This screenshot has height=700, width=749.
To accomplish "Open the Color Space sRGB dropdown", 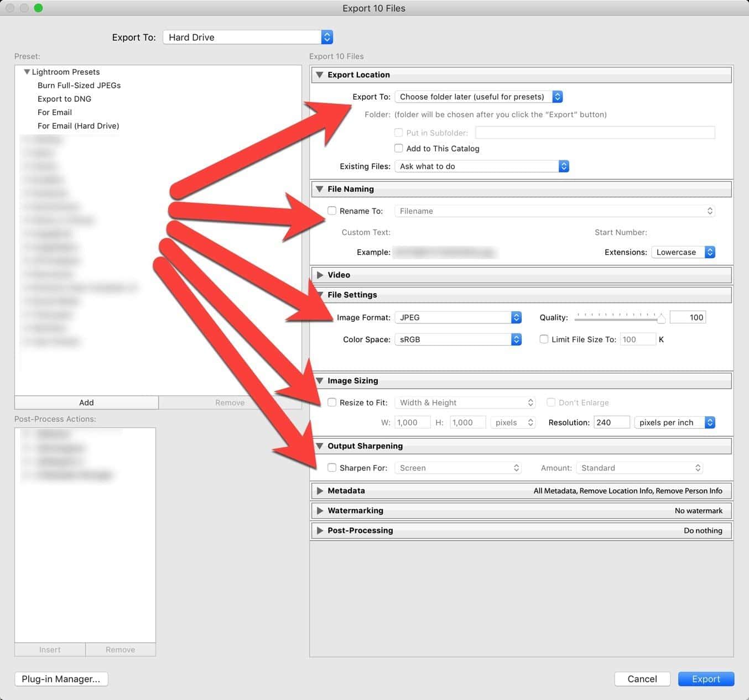I will coord(458,339).
